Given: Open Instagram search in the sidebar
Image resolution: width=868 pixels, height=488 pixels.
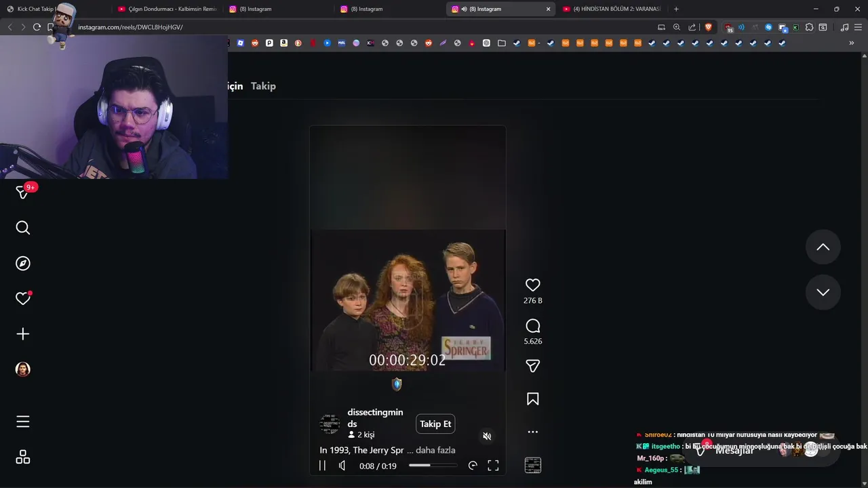Looking at the screenshot, I should tap(23, 228).
